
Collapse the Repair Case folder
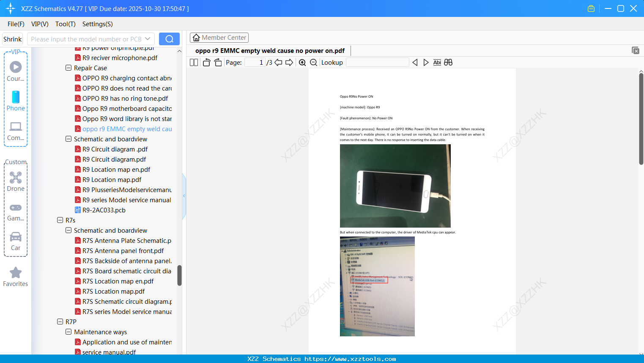pyautogui.click(x=69, y=68)
